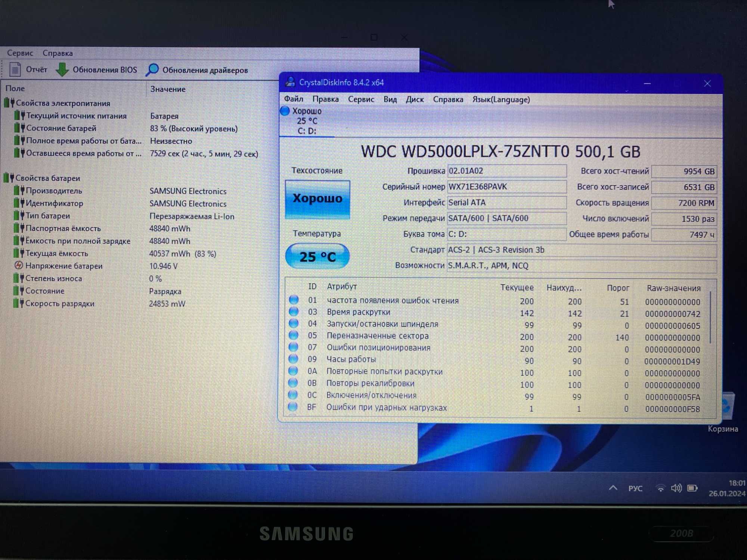Click the Всего хост-чтений value 9954 GB
Screen dimensions: 747x560
(x=684, y=171)
